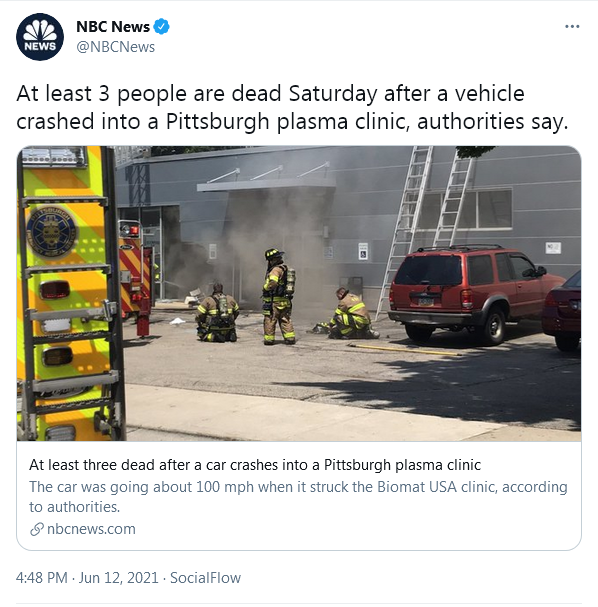
Task: Click the 4:48 PM timestamp
Action: (41, 578)
